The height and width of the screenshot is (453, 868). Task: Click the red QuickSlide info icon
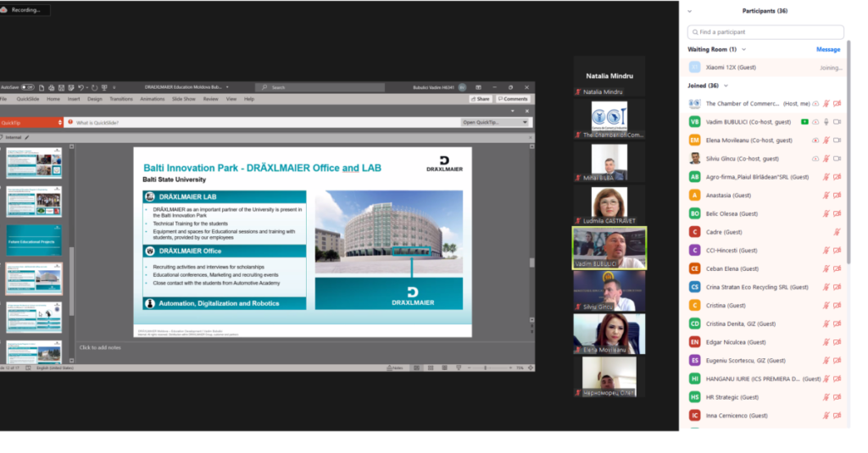pyautogui.click(x=70, y=122)
